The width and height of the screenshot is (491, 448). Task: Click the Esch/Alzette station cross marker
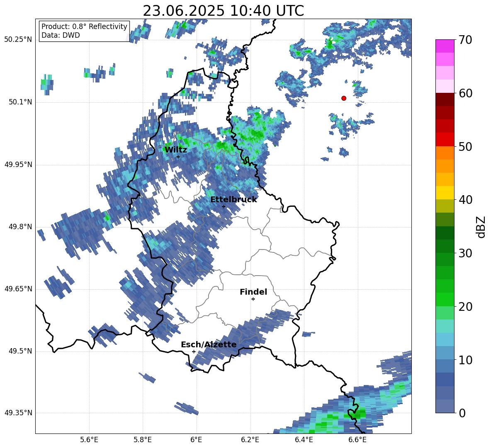194,351
